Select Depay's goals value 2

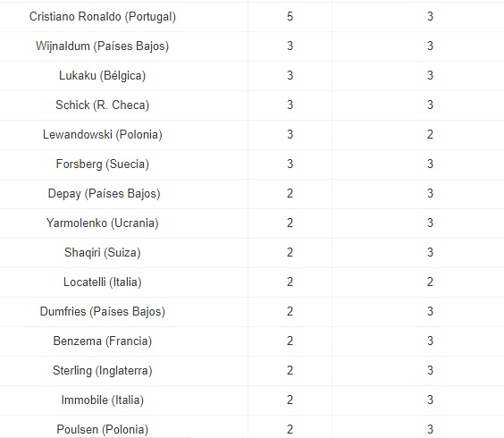pyautogui.click(x=290, y=194)
